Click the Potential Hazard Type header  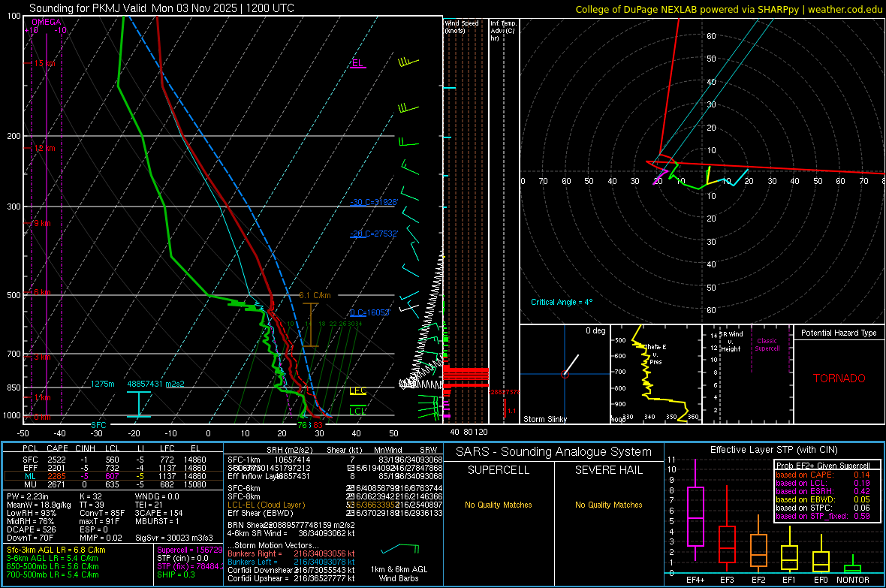(x=839, y=333)
